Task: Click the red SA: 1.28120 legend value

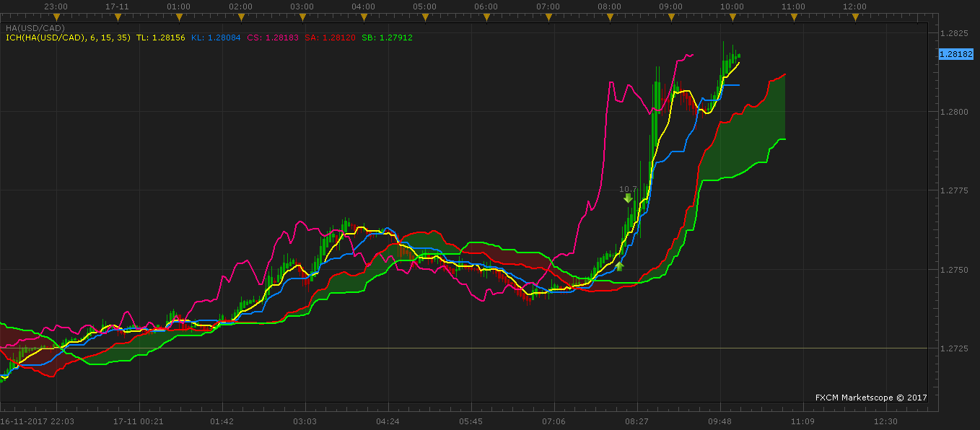Action: 330,37
